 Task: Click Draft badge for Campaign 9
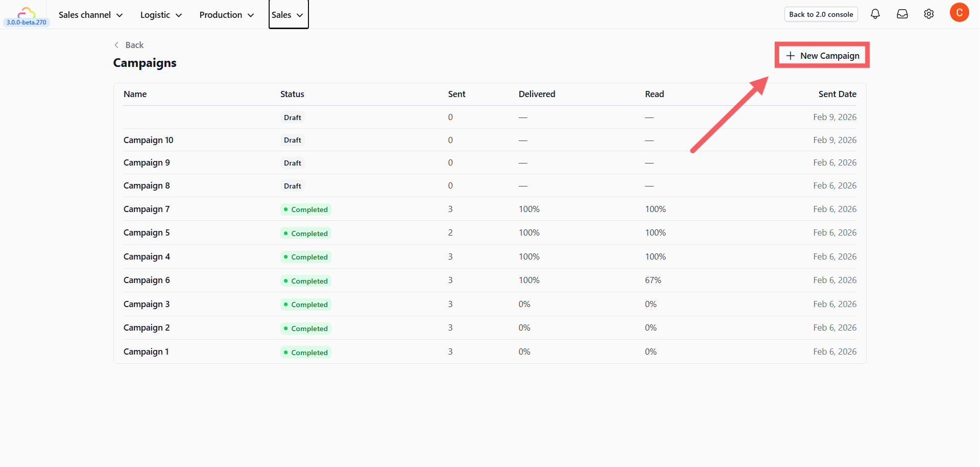[293, 163]
